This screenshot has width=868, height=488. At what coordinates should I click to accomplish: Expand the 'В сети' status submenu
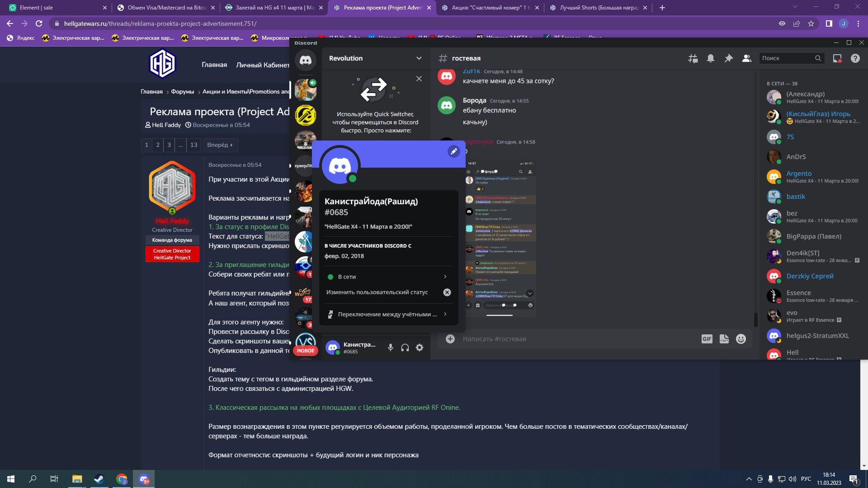tap(387, 277)
